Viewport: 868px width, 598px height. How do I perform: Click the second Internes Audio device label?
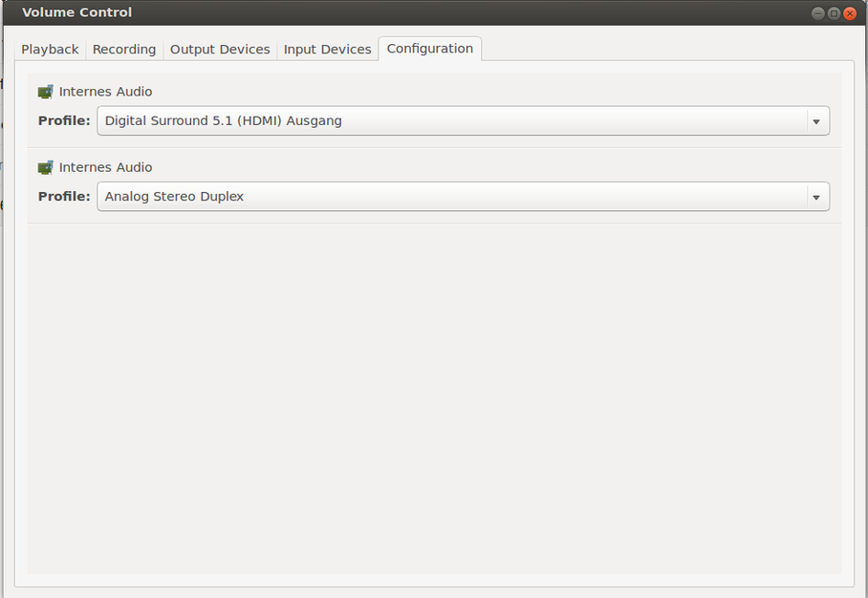click(x=105, y=167)
